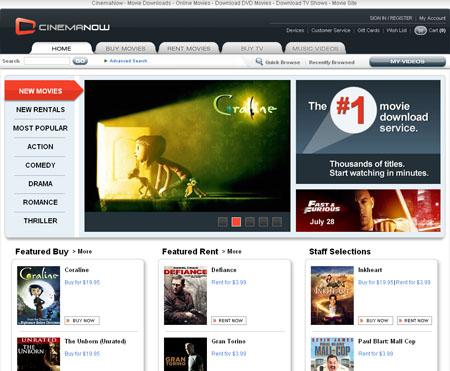The height and width of the screenshot is (371, 450).
Task: Click the Quick Browse magnifier icon
Action: [259, 62]
